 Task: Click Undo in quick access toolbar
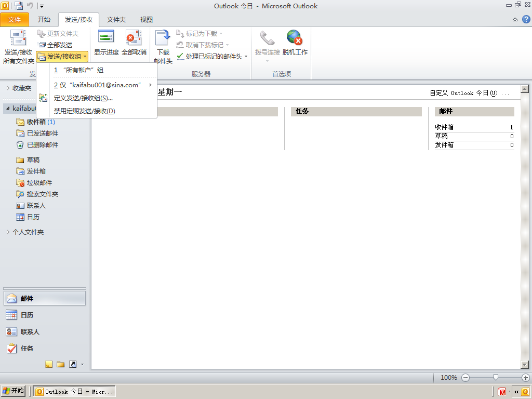pyautogui.click(x=30, y=6)
